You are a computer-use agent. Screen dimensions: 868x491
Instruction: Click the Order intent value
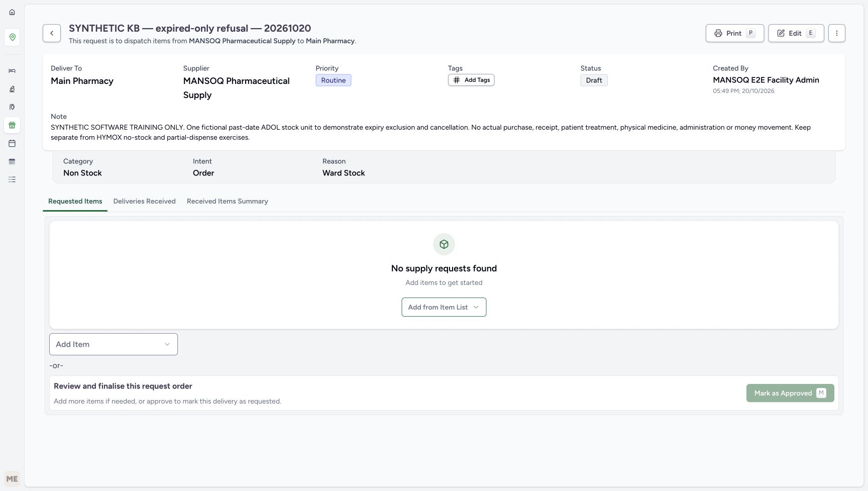pyautogui.click(x=203, y=173)
